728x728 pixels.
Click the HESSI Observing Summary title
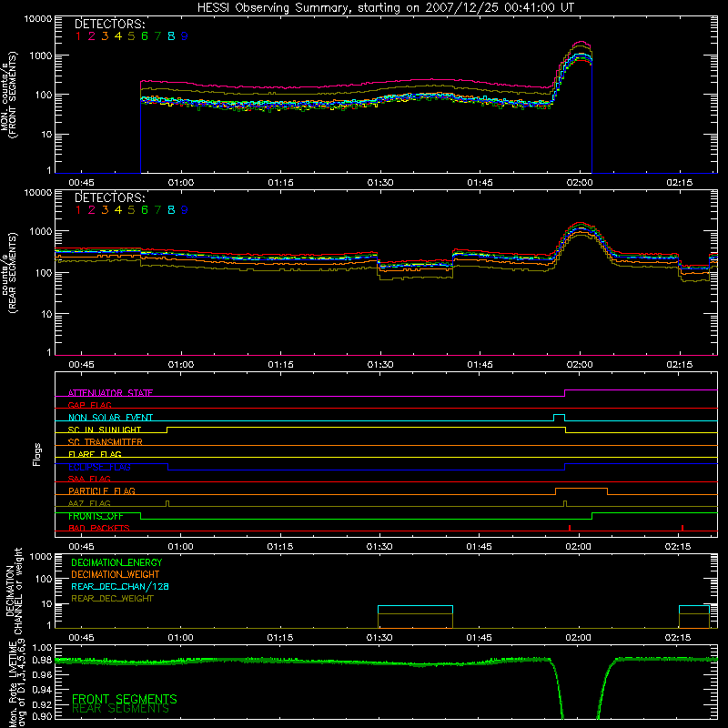pyautogui.click(x=385, y=8)
